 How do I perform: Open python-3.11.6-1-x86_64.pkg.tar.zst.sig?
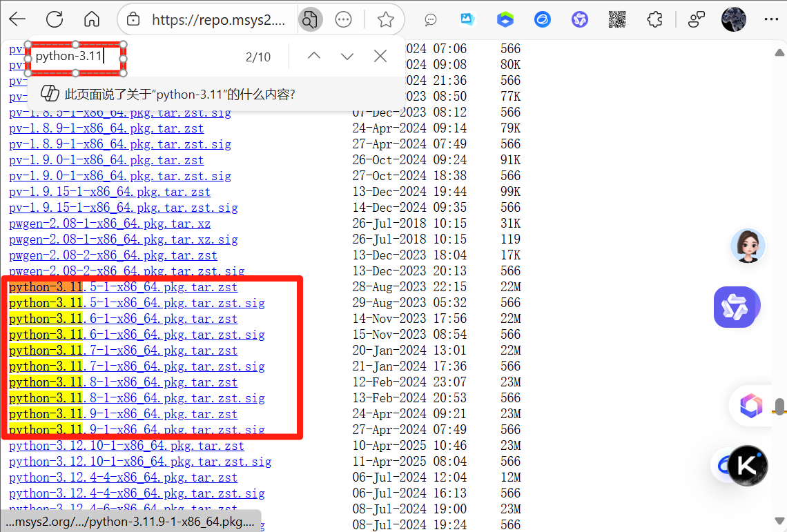coord(137,335)
